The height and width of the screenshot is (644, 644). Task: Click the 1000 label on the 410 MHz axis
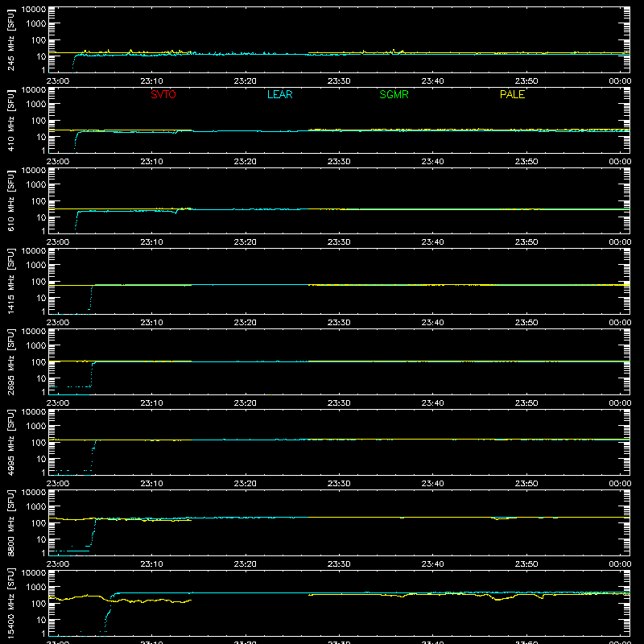pyautogui.click(x=36, y=105)
